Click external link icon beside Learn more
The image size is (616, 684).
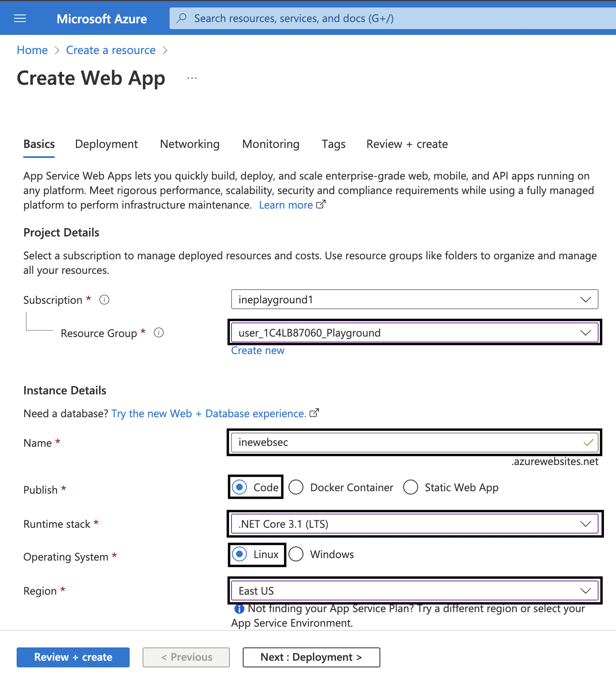321,204
